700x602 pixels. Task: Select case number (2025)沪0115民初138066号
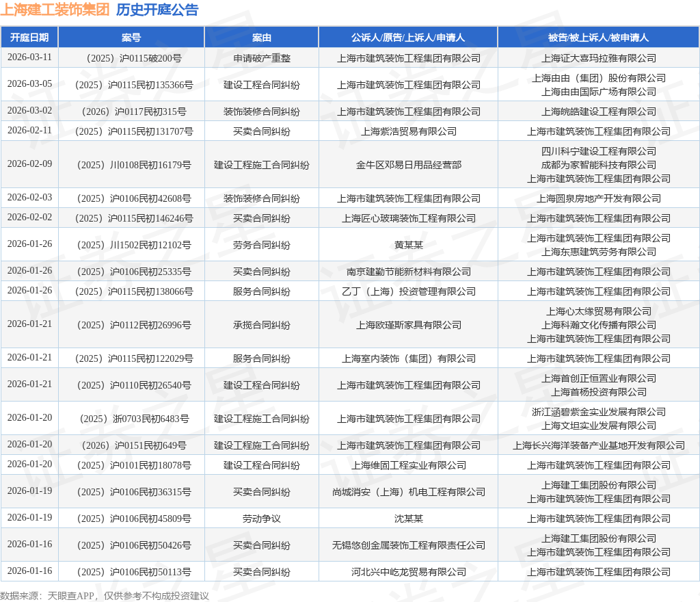point(134,291)
